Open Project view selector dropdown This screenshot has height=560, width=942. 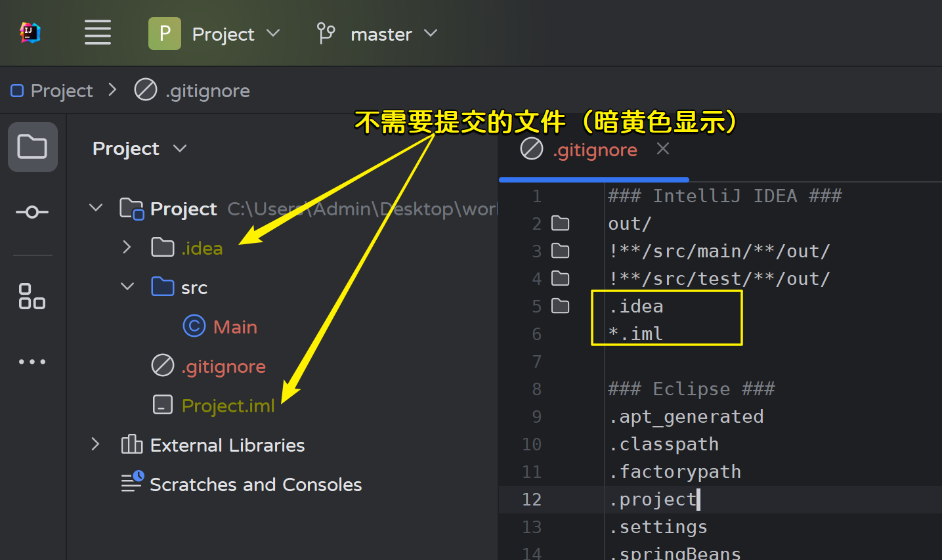[x=139, y=149]
